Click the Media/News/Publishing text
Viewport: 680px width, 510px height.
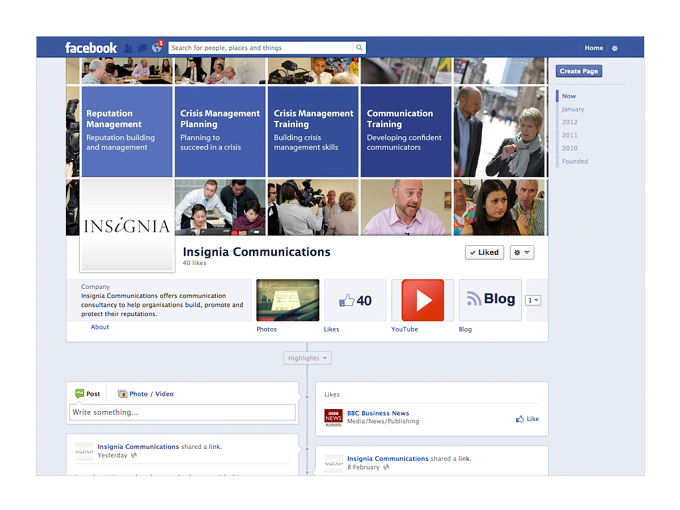383,421
